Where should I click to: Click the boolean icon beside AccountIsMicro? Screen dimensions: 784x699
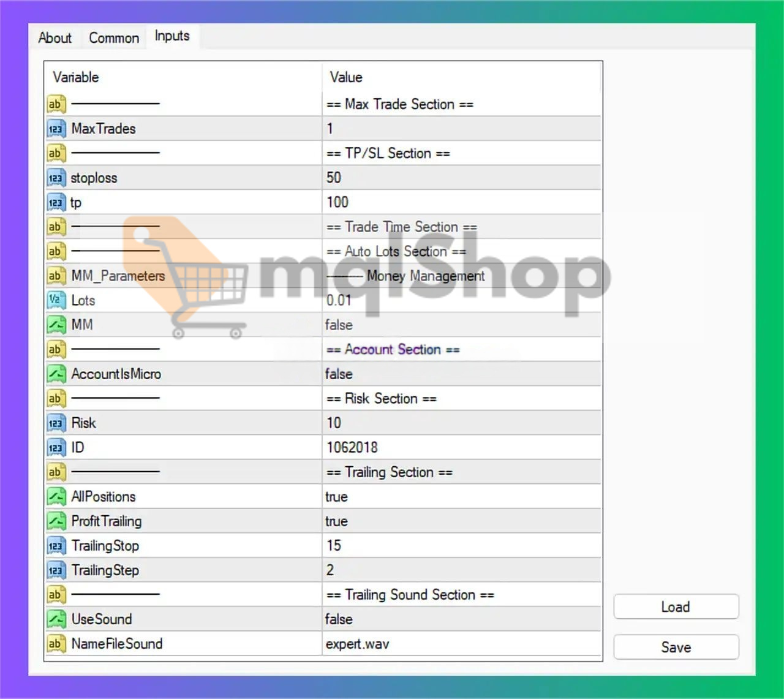pos(56,374)
